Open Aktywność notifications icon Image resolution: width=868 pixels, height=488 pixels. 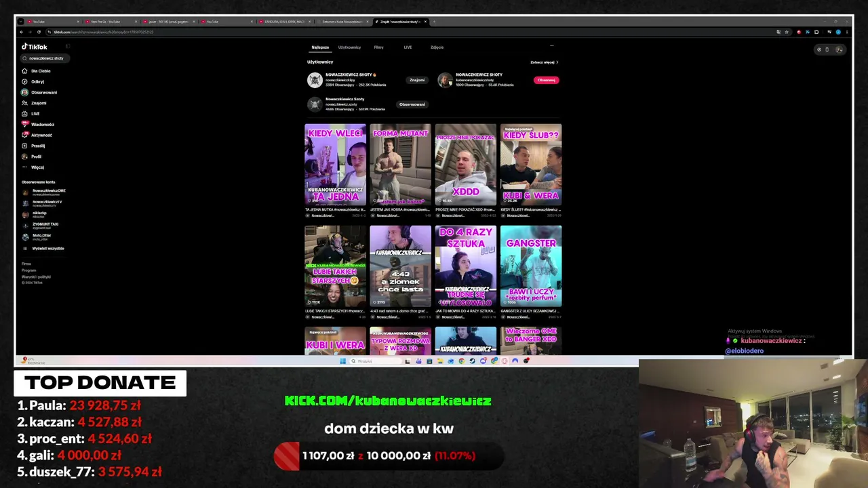point(25,135)
